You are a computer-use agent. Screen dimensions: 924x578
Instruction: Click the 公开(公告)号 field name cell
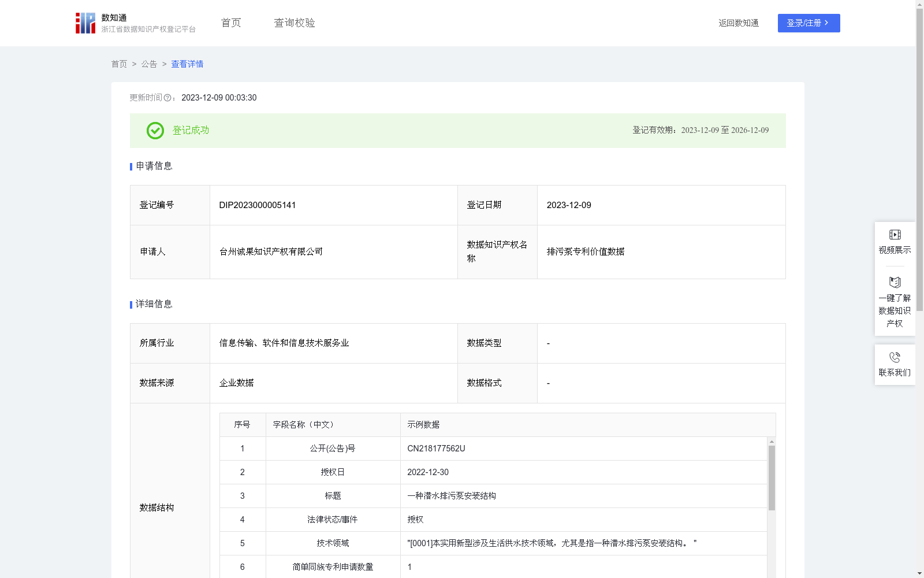coord(333,449)
